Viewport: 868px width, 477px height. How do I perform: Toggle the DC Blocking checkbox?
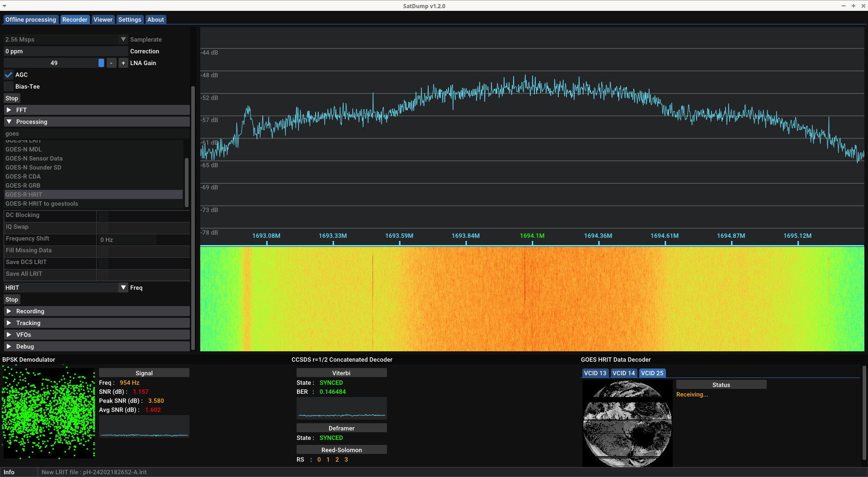(x=103, y=216)
